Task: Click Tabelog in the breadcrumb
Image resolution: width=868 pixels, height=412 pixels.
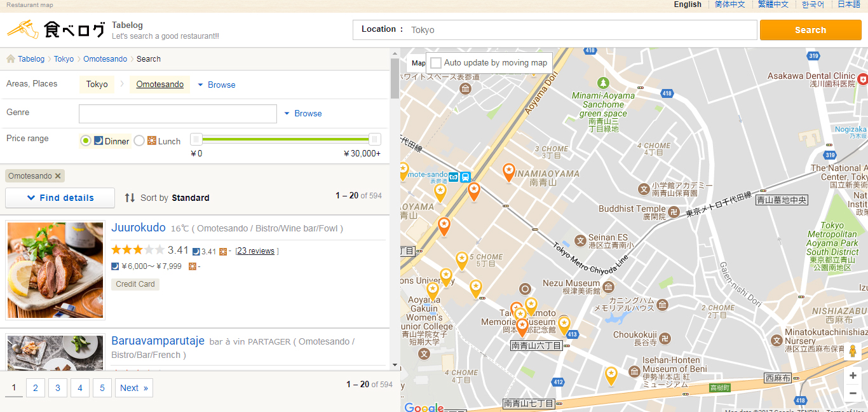Action: click(31, 59)
